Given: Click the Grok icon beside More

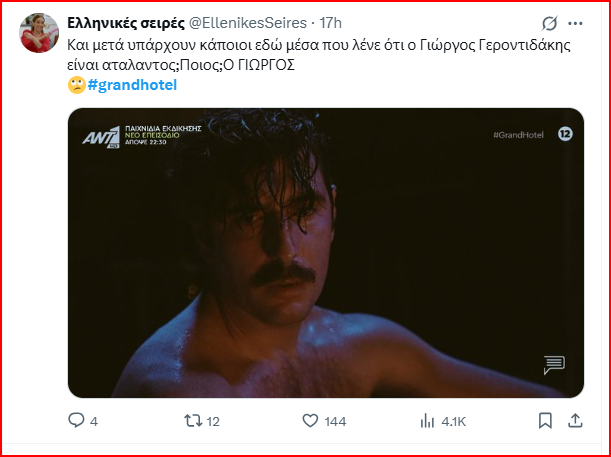Looking at the screenshot, I should click(548, 23).
